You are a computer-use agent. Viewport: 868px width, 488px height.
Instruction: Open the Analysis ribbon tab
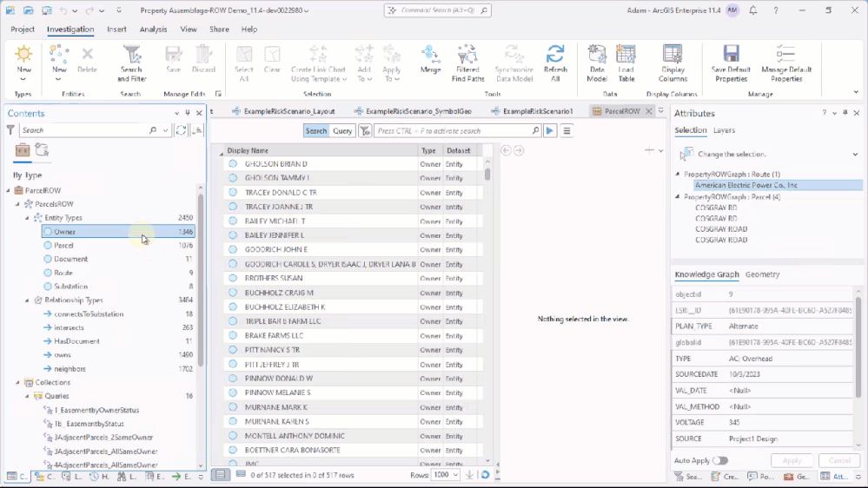coord(153,30)
